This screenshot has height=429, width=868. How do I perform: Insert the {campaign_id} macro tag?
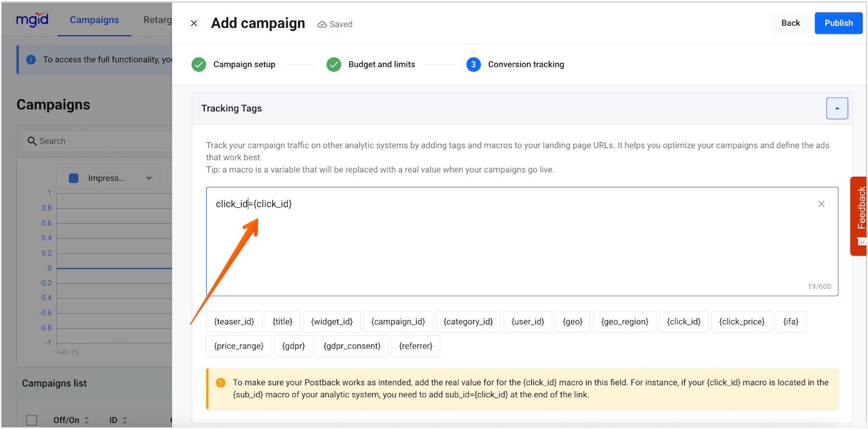(398, 322)
